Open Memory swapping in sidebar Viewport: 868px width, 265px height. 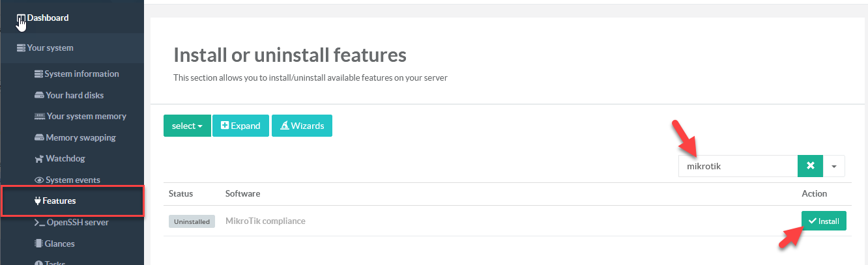[80, 138]
